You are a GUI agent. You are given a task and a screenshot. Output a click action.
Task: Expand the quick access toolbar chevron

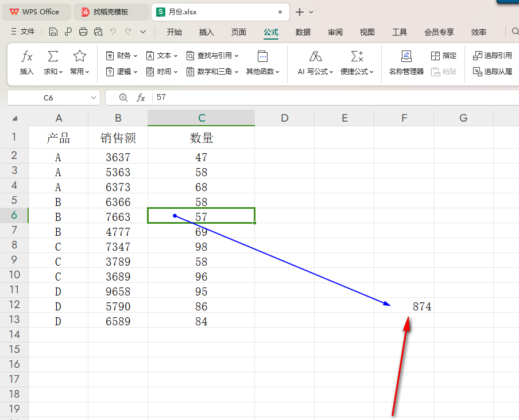pos(143,32)
